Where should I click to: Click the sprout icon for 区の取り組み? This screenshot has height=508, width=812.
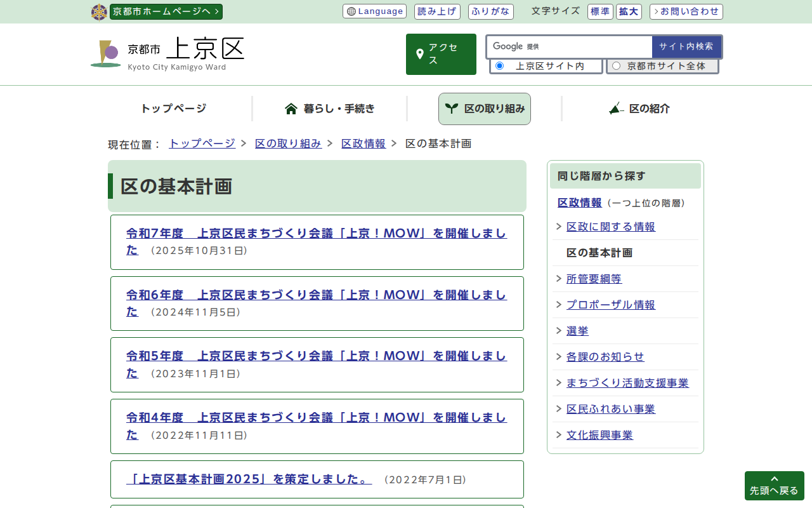tap(451, 109)
